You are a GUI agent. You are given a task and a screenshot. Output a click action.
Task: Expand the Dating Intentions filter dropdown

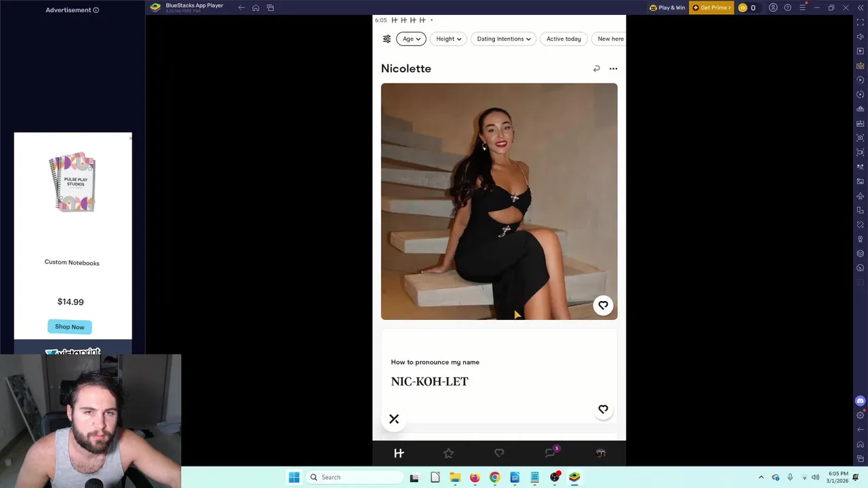click(x=504, y=39)
